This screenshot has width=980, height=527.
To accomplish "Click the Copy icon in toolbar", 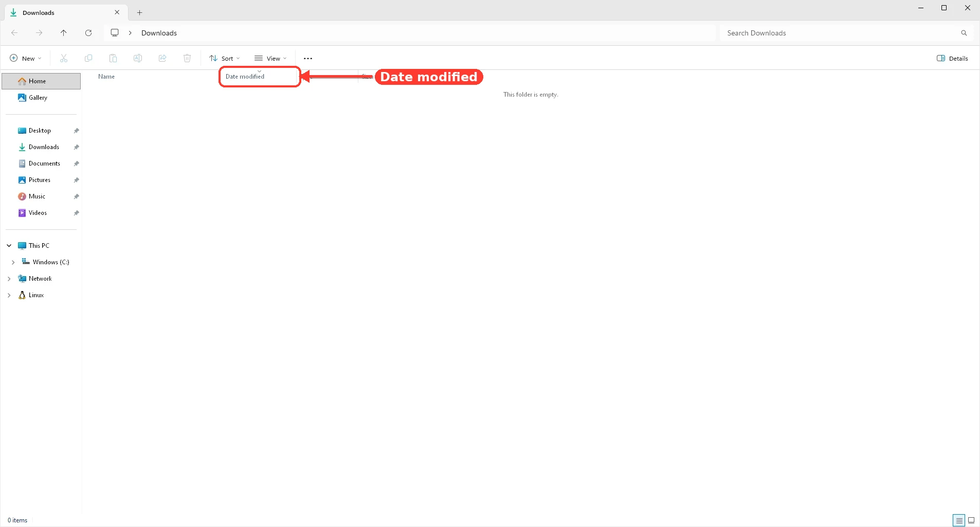I will [88, 58].
